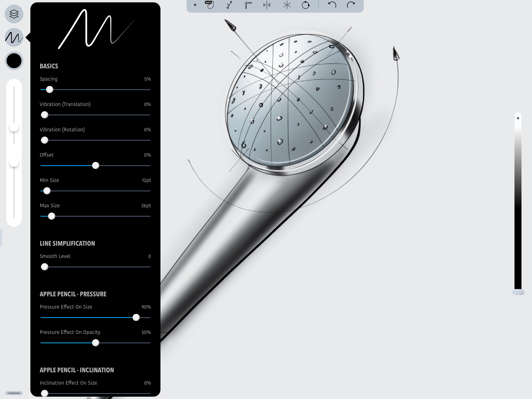
Task: Select the Layers panel icon
Action: (14, 14)
